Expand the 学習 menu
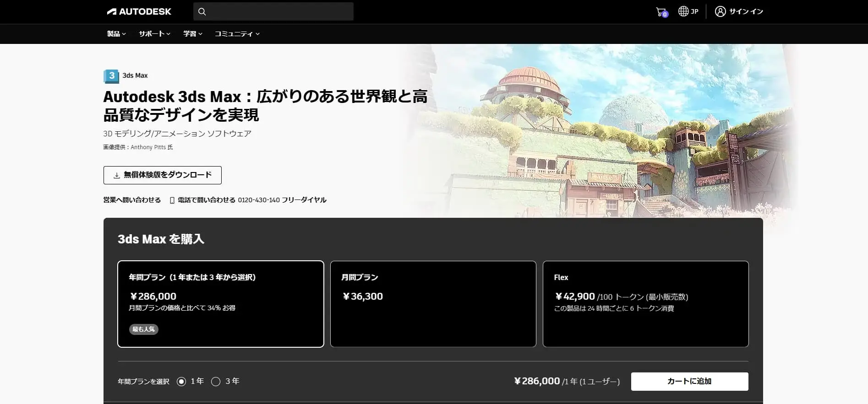Screen dimensions: 868x404 pos(193,34)
